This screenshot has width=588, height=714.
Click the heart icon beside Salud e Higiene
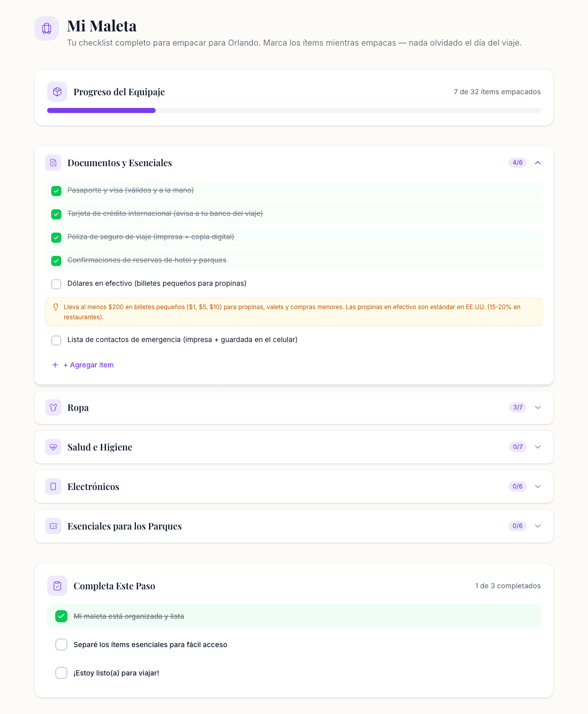coord(53,447)
